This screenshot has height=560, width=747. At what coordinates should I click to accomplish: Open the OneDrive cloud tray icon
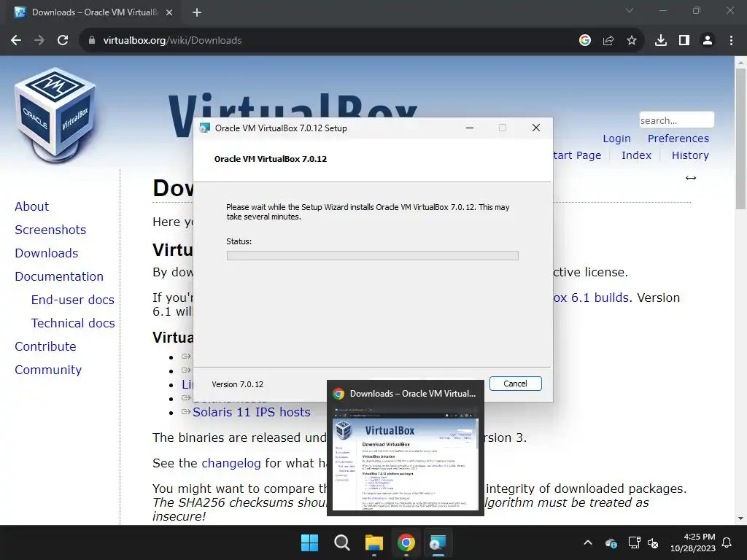tap(611, 542)
